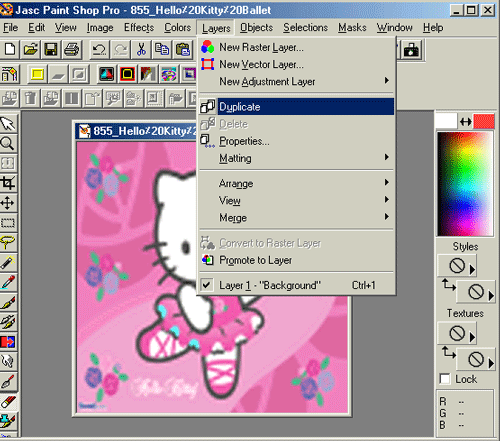The image size is (500, 441).
Task: Select the Arrow tool in the tool palette
Action: 8,124
